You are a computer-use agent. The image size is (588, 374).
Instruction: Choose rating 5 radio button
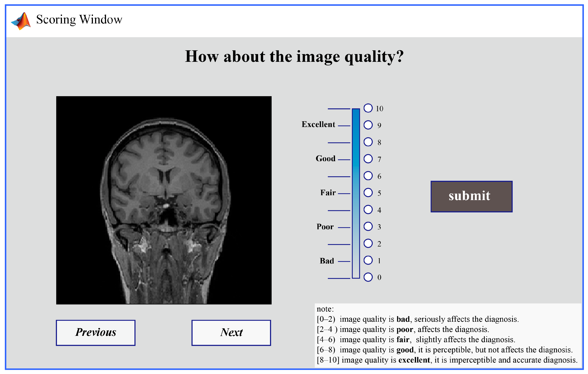368,193
